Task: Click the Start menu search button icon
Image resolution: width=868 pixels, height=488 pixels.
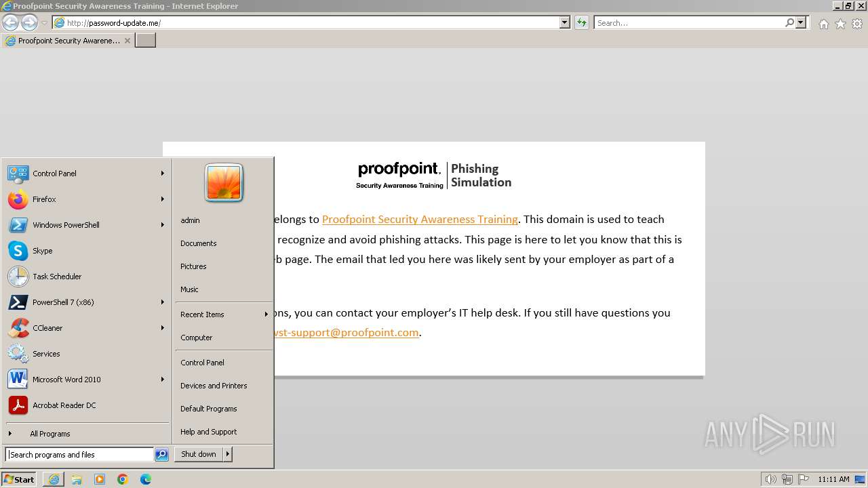Action: (x=161, y=455)
